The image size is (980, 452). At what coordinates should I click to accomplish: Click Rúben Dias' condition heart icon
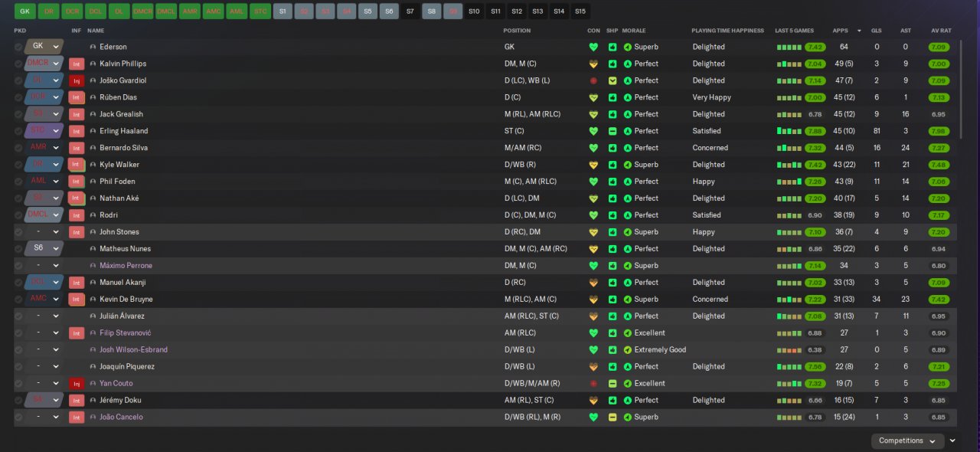click(x=593, y=97)
